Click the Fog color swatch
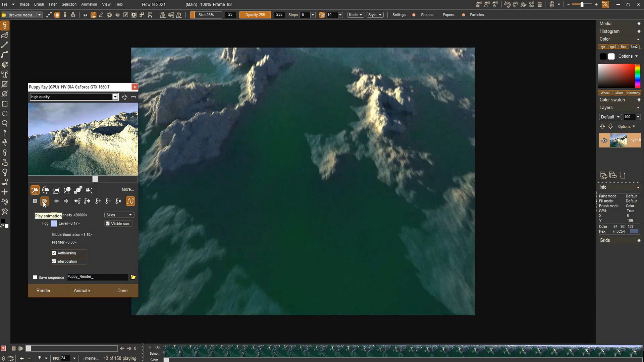The height and width of the screenshot is (362, 644). [x=54, y=224]
